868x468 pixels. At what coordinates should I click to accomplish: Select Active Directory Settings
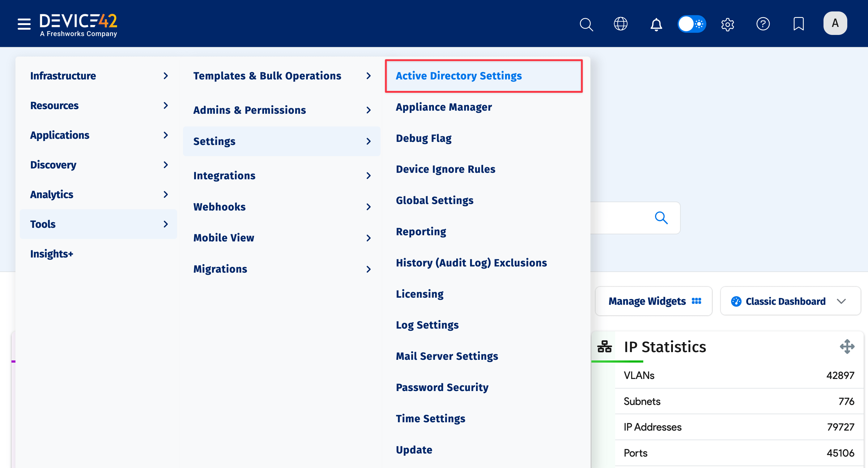[x=459, y=76]
